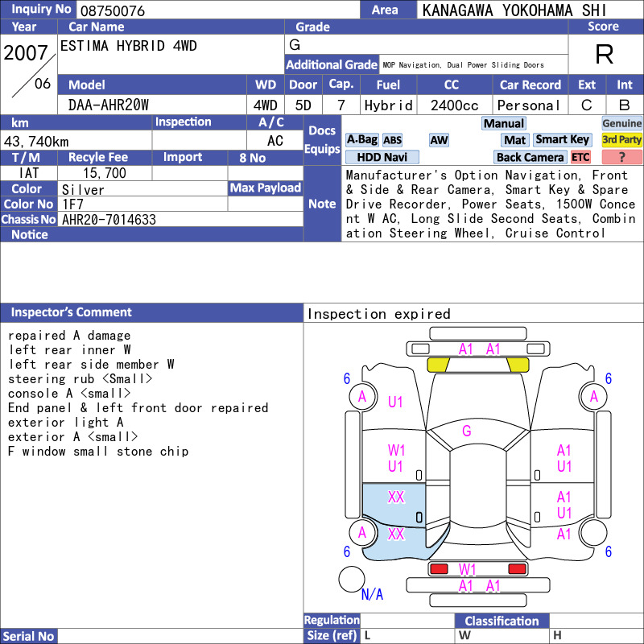Viewport: 644px width, 644px height.
Task: Select the AW equipment badge
Action: click(x=439, y=140)
